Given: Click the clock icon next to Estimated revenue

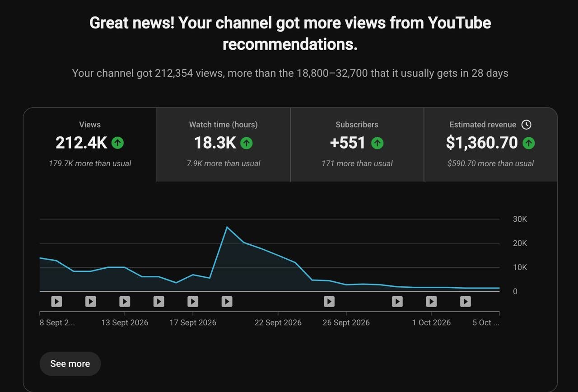Looking at the screenshot, I should pos(526,125).
